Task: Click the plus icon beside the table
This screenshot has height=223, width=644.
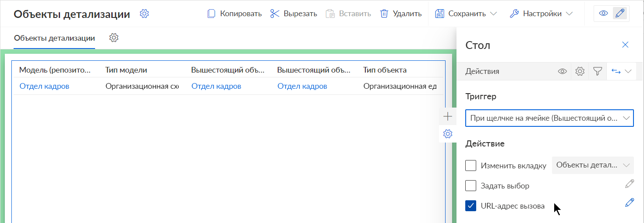Action: point(447,116)
